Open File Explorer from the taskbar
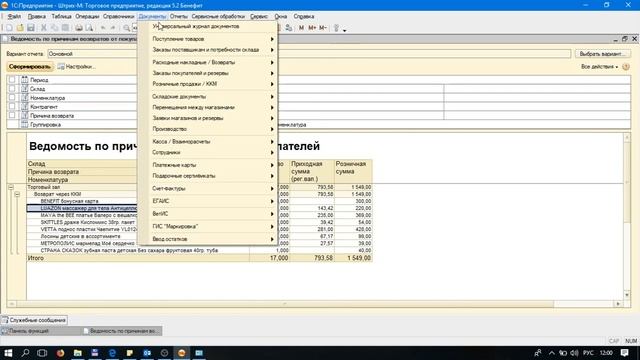This screenshot has height=360, width=640. click(78, 353)
